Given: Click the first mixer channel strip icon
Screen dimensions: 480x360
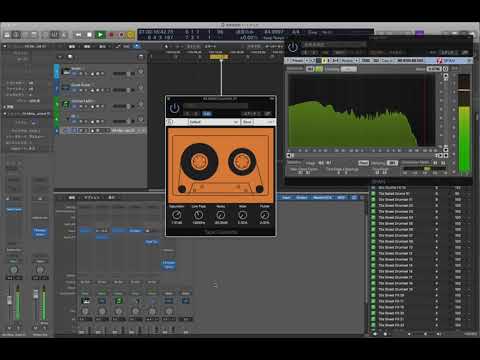Looking at the screenshot, I should point(85,301).
